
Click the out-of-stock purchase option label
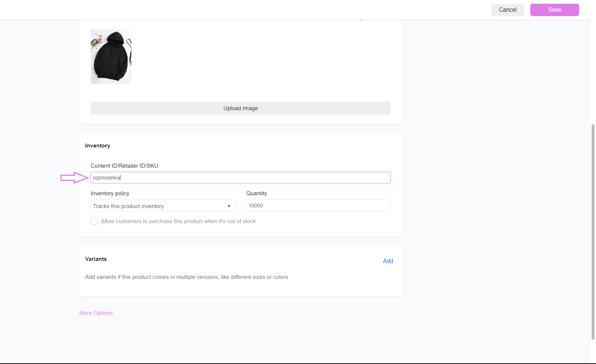(178, 221)
